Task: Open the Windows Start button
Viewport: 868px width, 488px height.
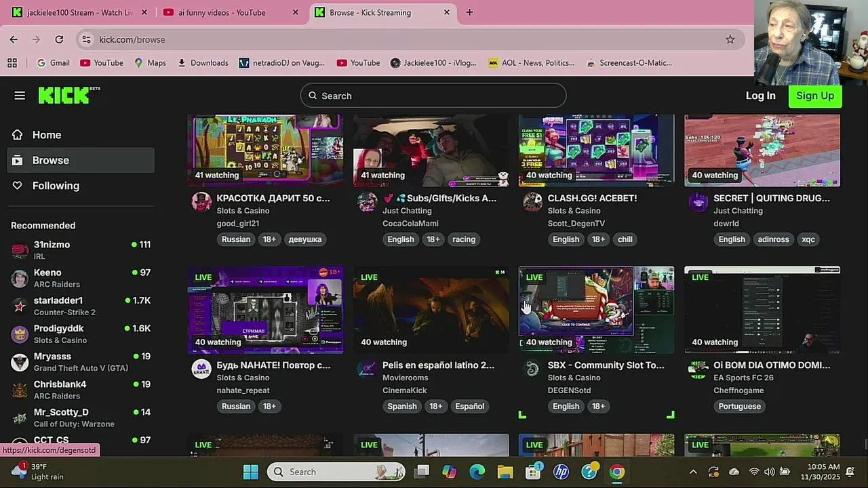Action: 250,472
